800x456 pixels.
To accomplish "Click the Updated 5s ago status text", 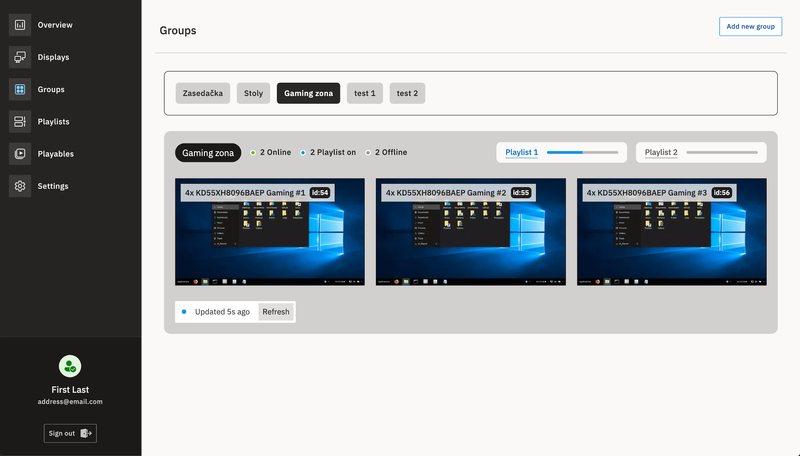I will [x=222, y=312].
